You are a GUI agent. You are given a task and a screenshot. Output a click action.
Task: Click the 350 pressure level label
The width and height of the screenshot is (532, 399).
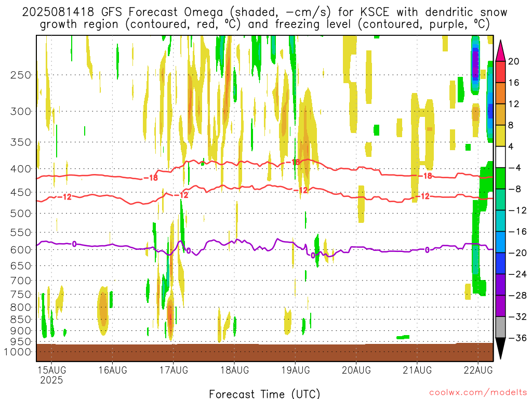coord(20,142)
